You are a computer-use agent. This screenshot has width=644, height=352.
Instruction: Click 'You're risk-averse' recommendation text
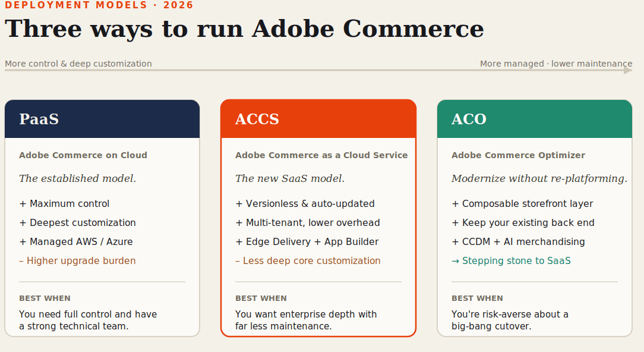click(510, 320)
